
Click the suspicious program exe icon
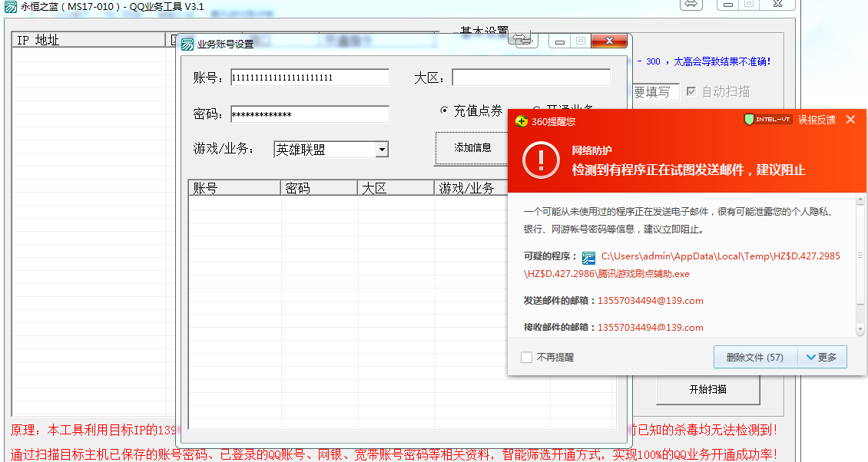tap(588, 257)
